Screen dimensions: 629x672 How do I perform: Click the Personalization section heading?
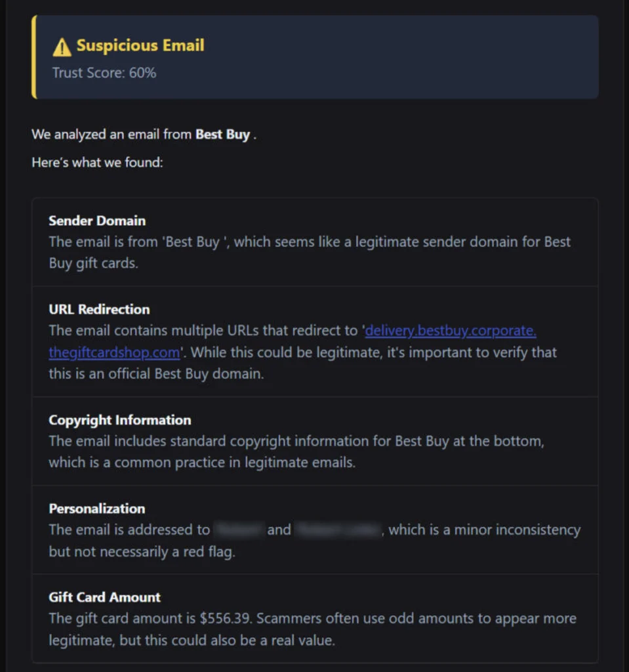tap(97, 509)
